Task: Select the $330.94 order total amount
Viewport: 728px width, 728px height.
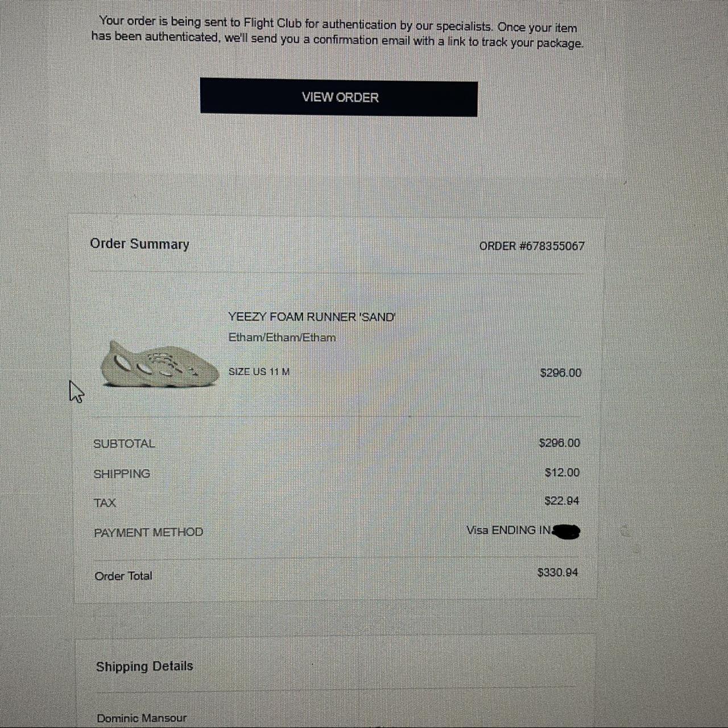Action: (x=557, y=572)
